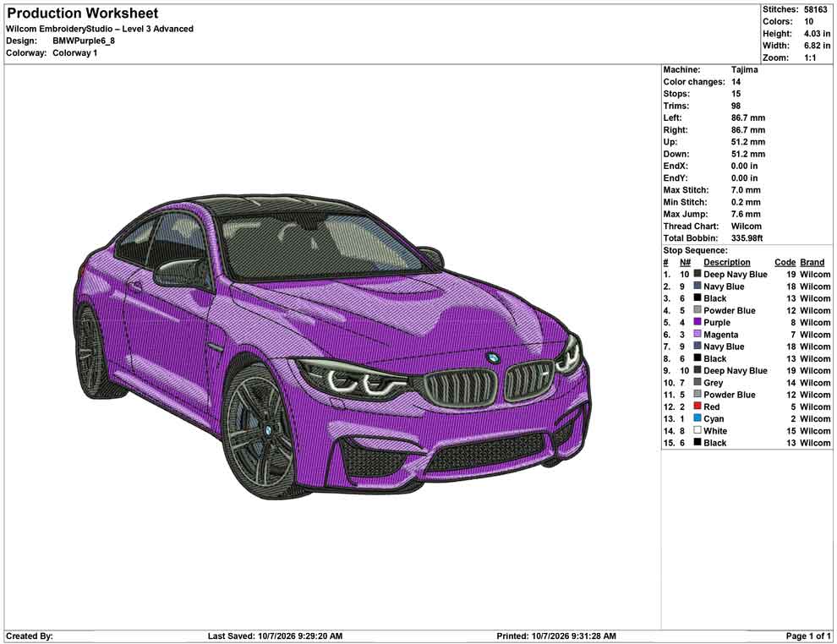This screenshot has width=837, height=644.
Task: Click the Magenta swatch in stop 6
Action: tap(697, 334)
